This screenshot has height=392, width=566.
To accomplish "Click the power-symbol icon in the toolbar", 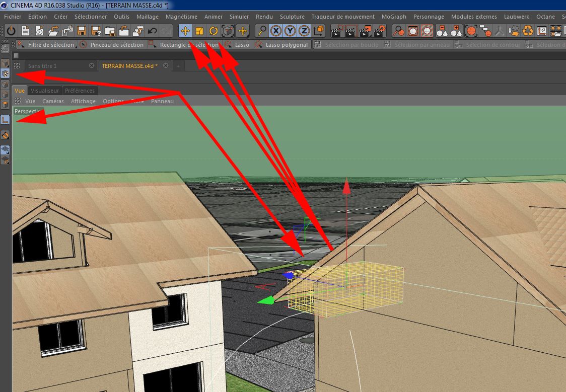I will pyautogui.click(x=11, y=31).
